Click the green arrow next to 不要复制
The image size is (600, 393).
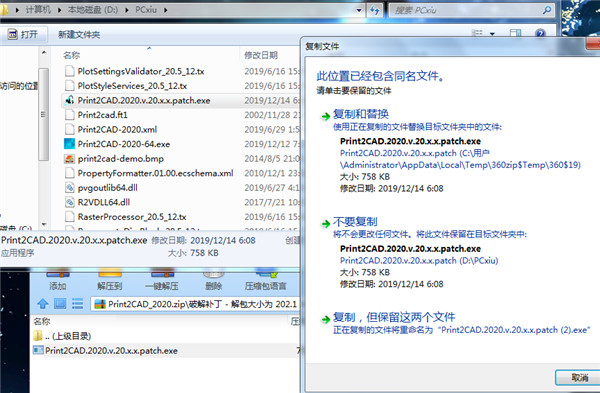(x=326, y=224)
